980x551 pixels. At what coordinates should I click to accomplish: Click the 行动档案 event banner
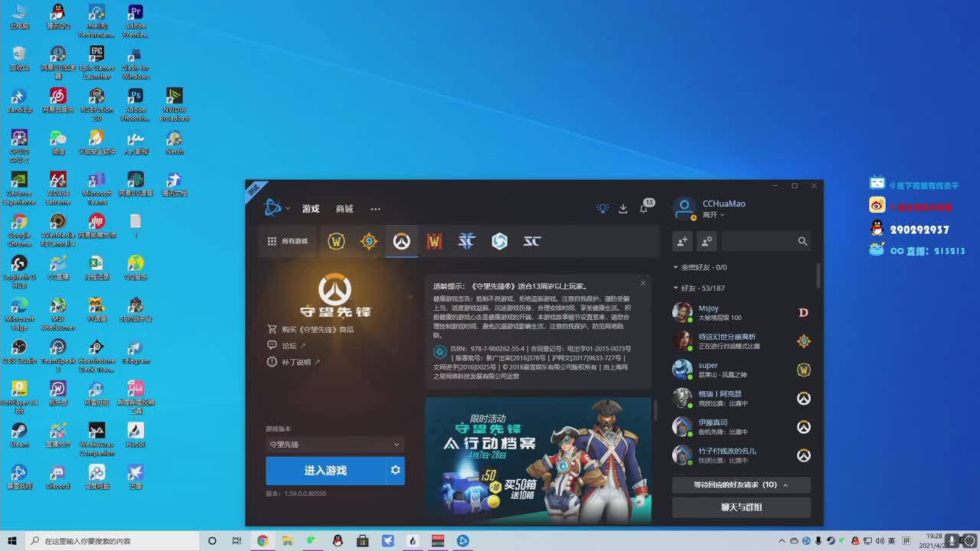(x=538, y=461)
